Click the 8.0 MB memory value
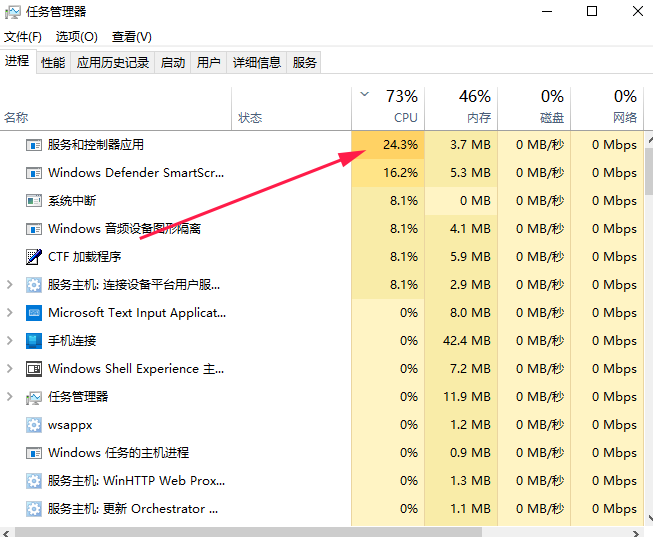The height and width of the screenshot is (537, 653). coord(470,312)
